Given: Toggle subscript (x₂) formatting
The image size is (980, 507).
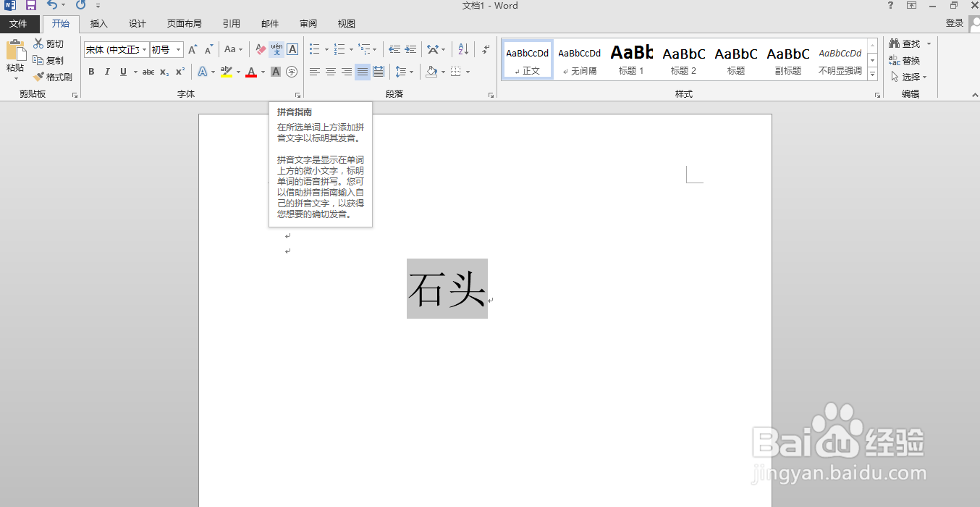Looking at the screenshot, I should 164,72.
